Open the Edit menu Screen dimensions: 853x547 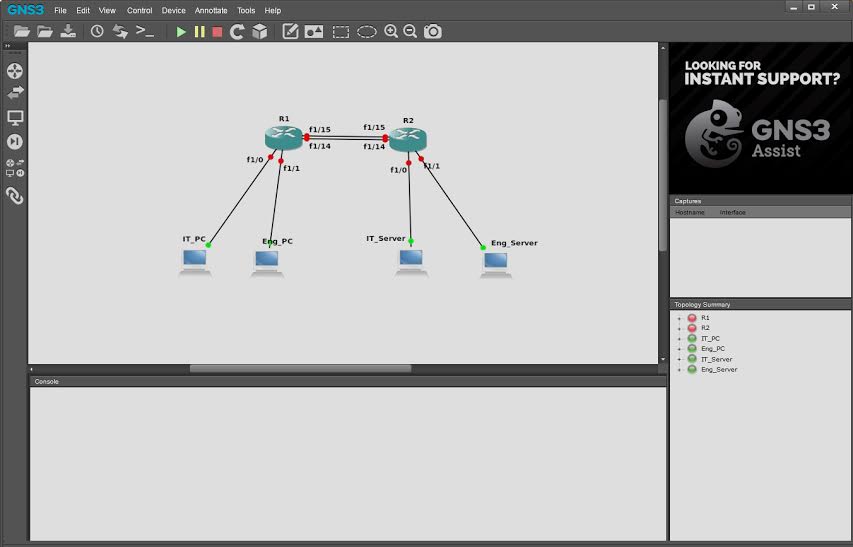pos(83,10)
